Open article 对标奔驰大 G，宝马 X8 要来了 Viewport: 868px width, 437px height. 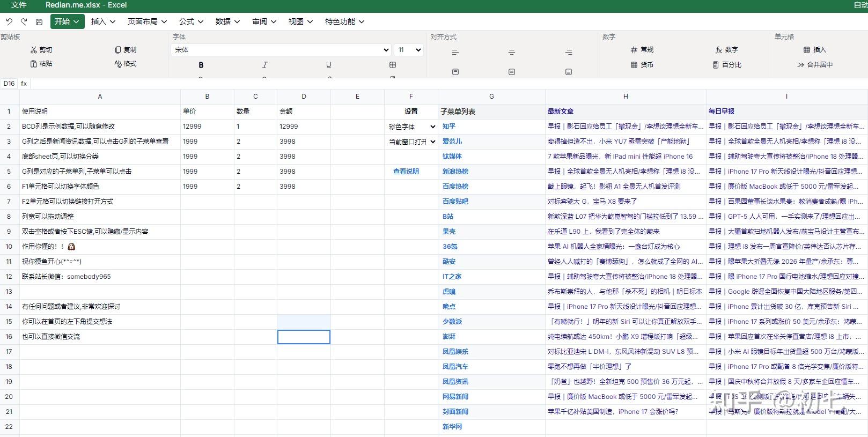592,202
